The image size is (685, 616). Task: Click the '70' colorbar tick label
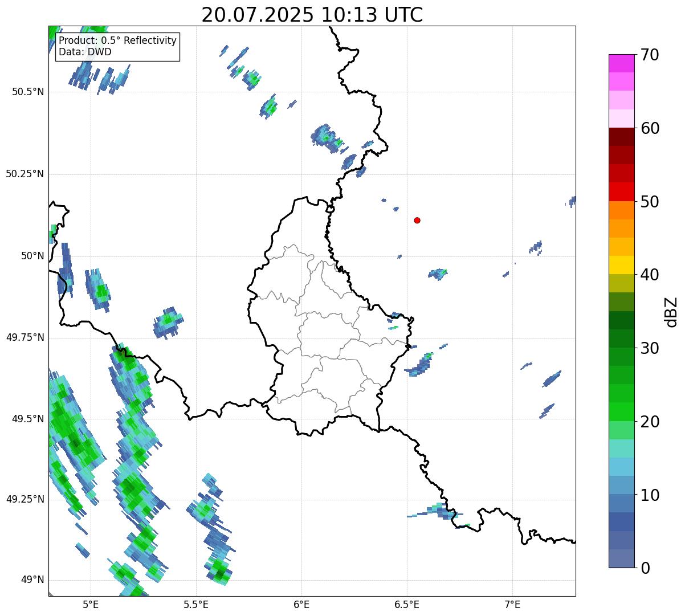point(650,55)
